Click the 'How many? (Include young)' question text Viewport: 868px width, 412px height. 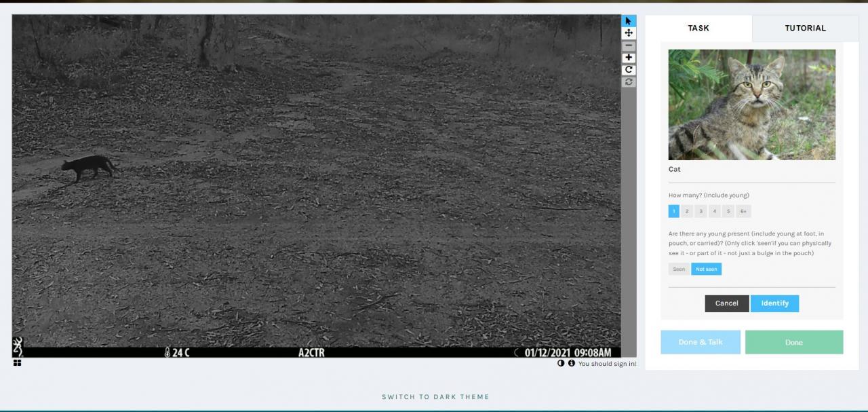tap(709, 195)
